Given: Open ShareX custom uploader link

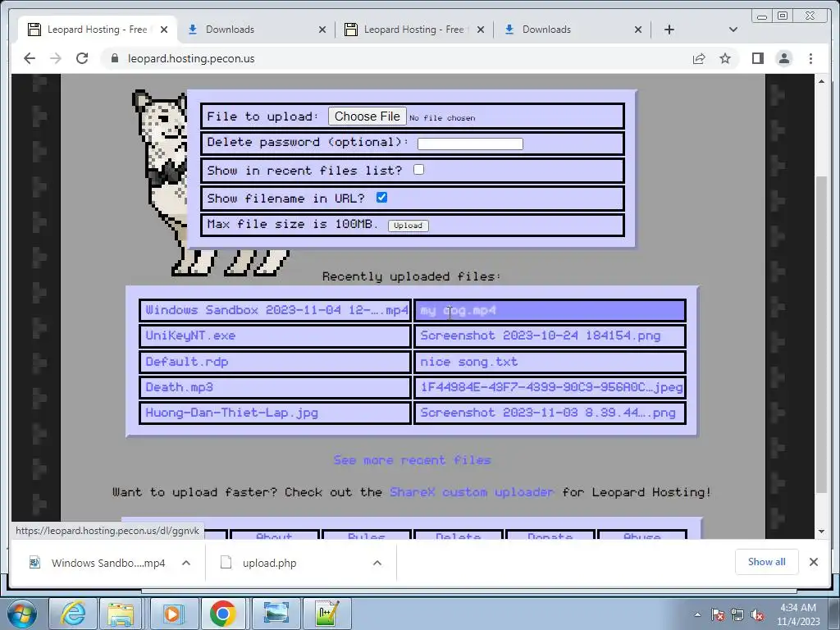Looking at the screenshot, I should click(x=472, y=492).
